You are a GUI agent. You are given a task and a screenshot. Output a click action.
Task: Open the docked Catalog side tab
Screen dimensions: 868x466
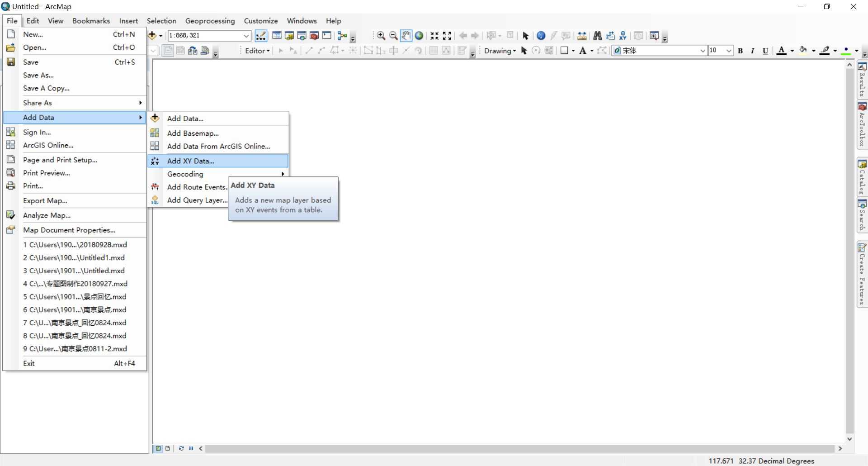point(862,177)
